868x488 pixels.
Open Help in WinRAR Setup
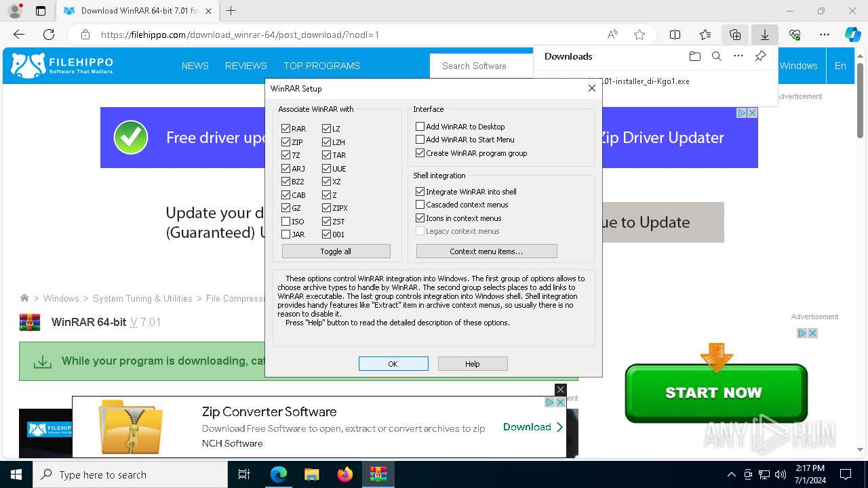pos(473,364)
